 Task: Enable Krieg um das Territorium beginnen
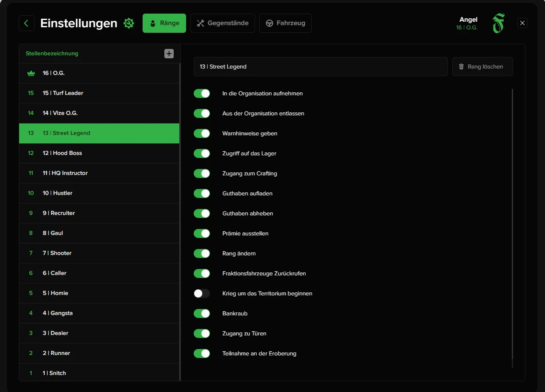pos(202,293)
